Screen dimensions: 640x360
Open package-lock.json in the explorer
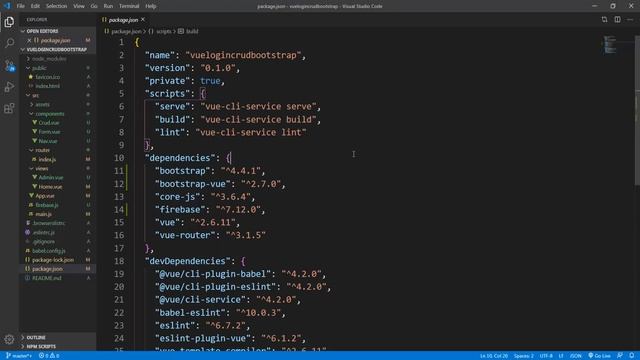point(57,260)
